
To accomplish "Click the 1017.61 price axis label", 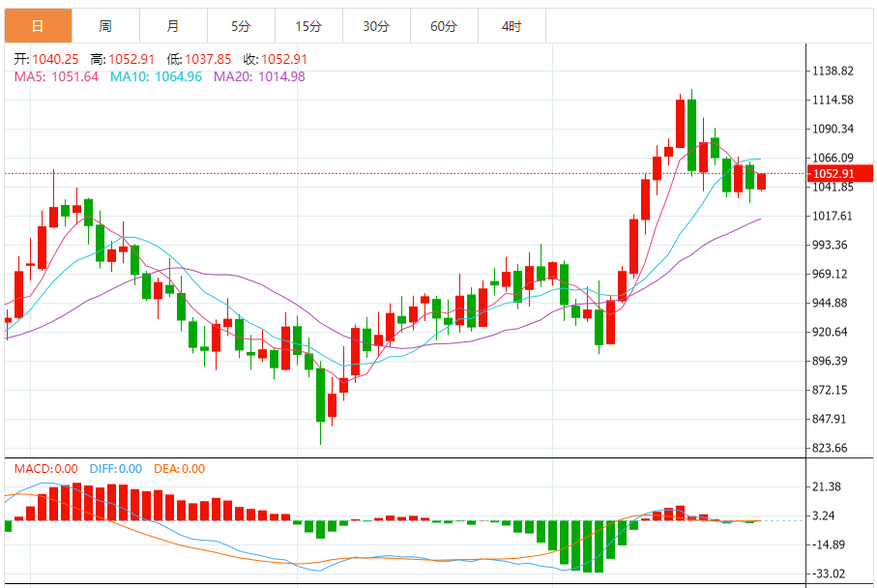I will click(x=833, y=216).
